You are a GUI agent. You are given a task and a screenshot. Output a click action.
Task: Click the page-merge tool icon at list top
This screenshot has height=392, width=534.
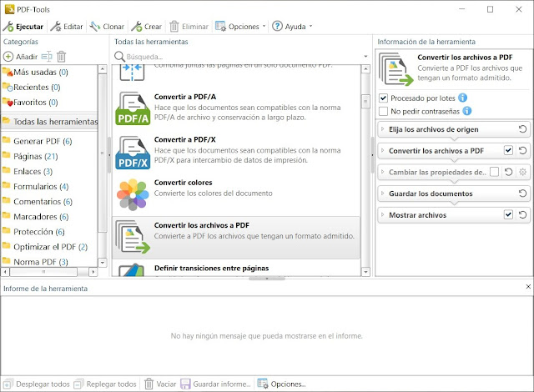(132, 72)
